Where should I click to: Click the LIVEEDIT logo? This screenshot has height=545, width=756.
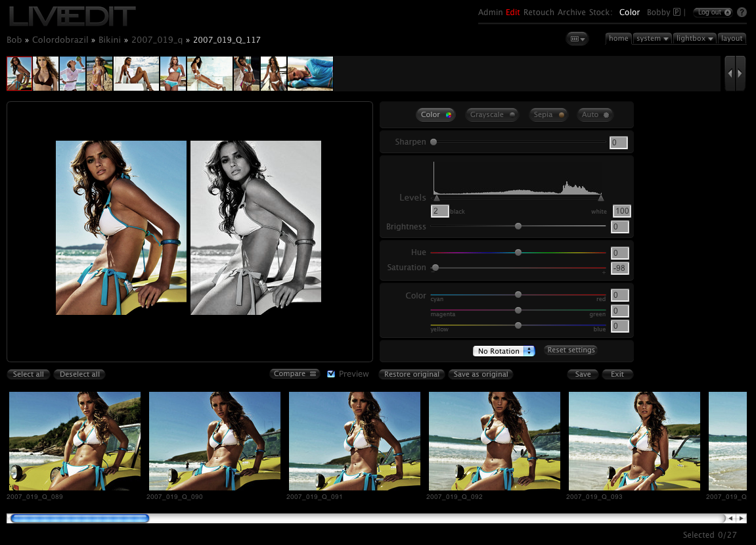(x=72, y=15)
